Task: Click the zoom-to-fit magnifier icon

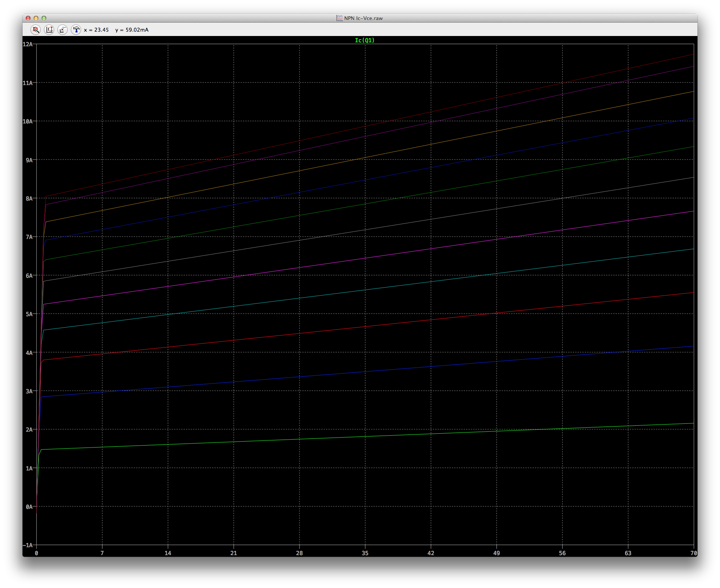Action: [36, 30]
